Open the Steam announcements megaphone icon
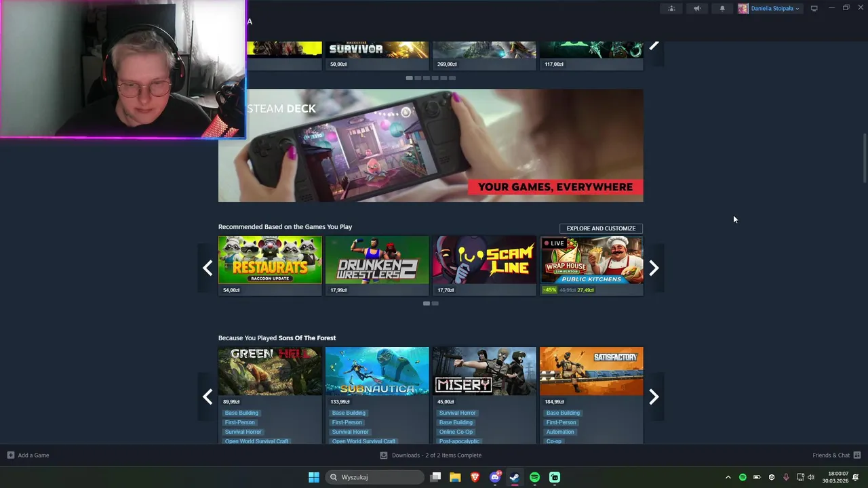868x488 pixels. (x=696, y=9)
